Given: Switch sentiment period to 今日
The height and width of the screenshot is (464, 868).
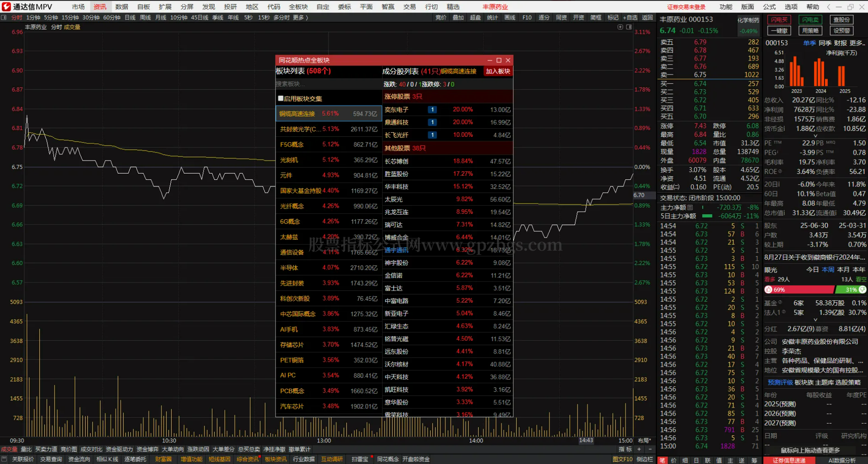Looking at the screenshot, I should 812,269.
